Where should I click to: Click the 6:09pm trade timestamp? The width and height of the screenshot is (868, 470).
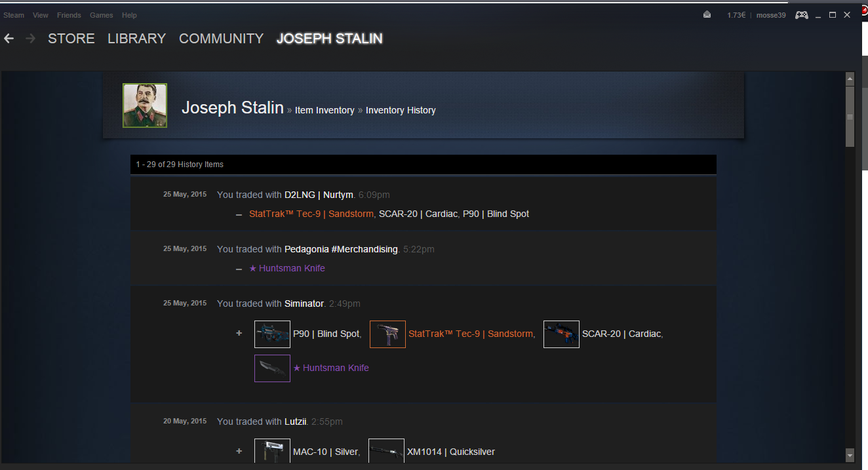(x=374, y=195)
